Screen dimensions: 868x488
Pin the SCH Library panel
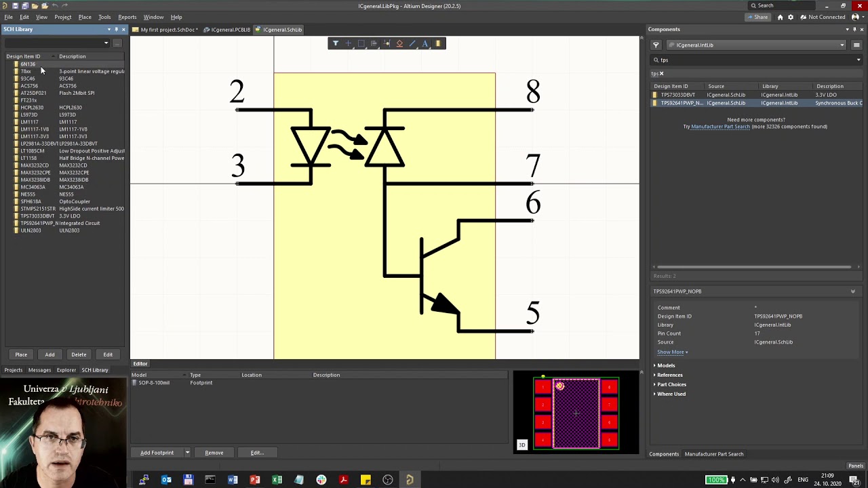pos(116,29)
